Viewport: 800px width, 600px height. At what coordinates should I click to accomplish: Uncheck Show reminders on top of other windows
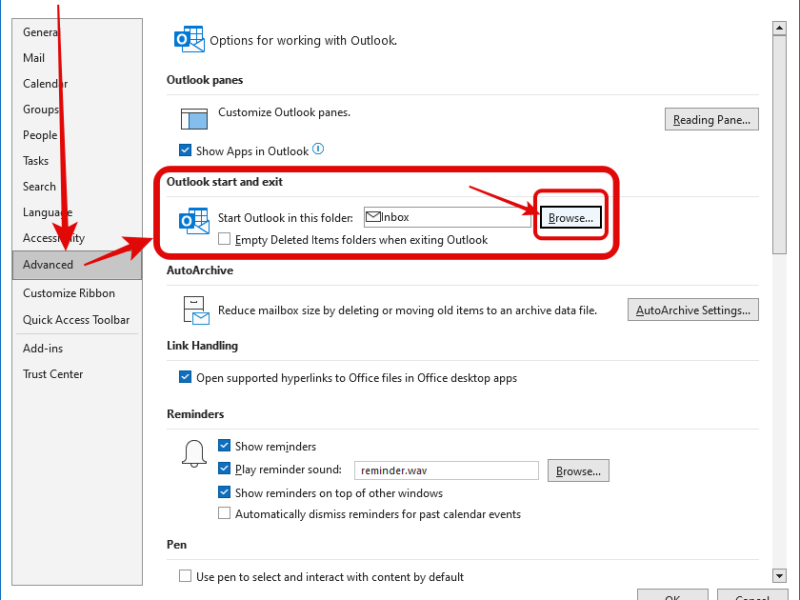(x=224, y=492)
